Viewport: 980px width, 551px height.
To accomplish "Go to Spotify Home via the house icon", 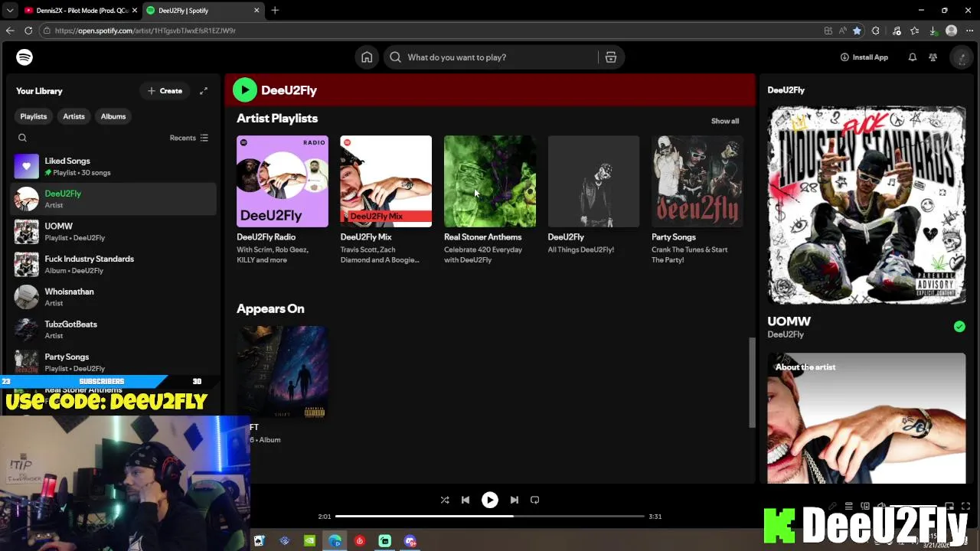I will (367, 57).
